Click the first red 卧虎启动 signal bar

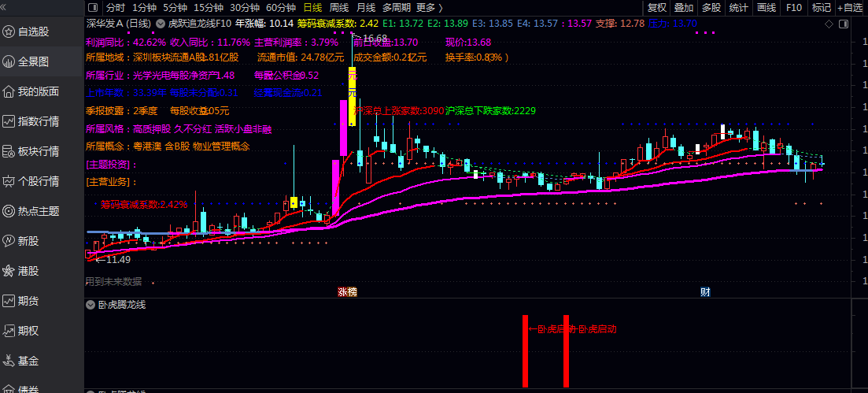526,351
